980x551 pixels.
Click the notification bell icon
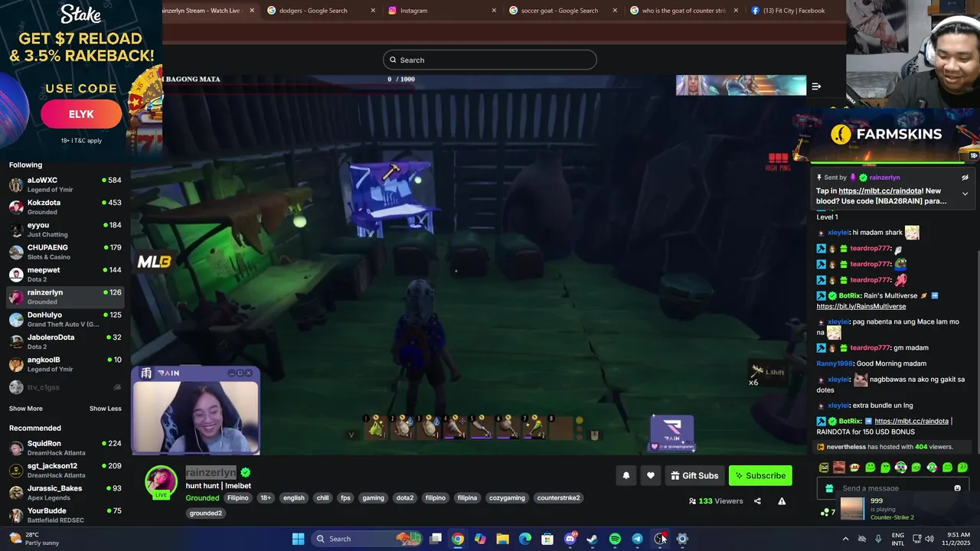point(626,476)
